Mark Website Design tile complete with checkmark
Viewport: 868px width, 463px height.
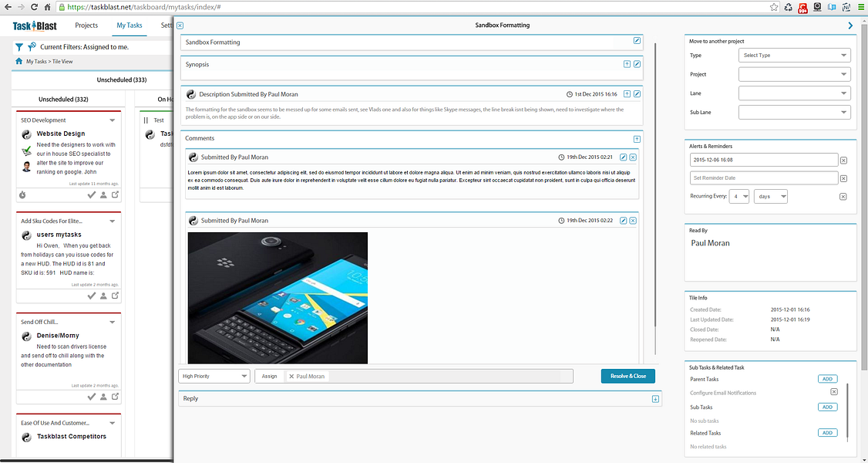[x=92, y=195]
